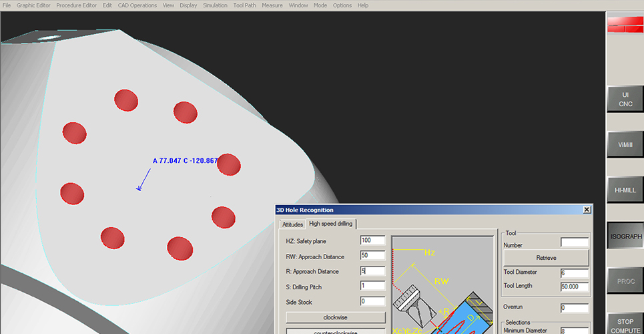Image resolution: width=644 pixels, height=334 pixels.
Task: Click the counter-clockwise button
Action: tap(336, 331)
